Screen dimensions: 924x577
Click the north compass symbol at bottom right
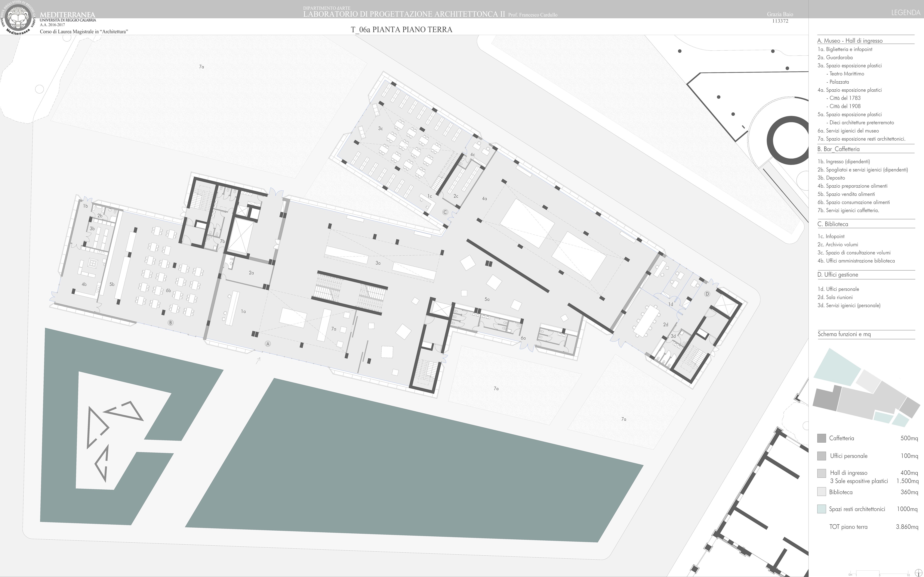pyautogui.click(x=918, y=573)
